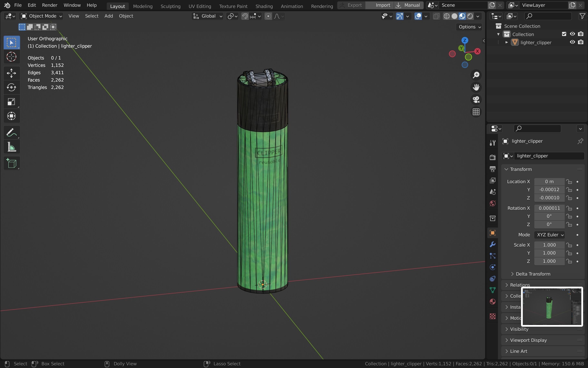Open the World properties tab
The image size is (588, 368).
492,203
